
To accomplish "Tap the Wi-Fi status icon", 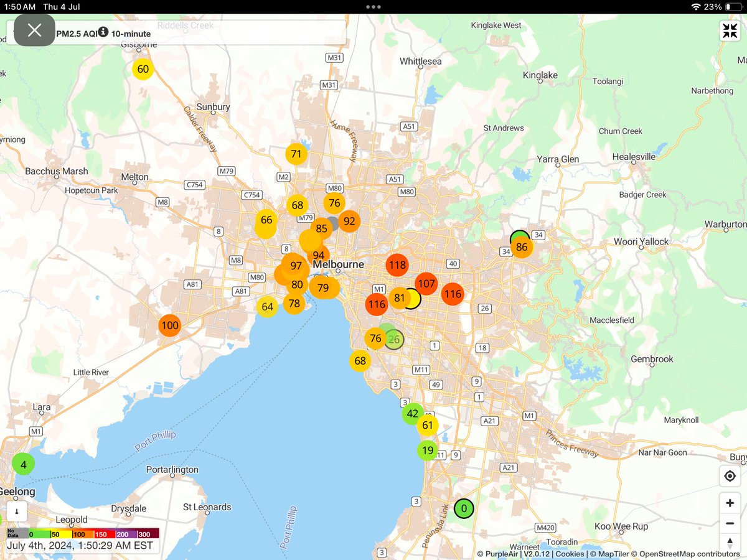I will 696,7.
